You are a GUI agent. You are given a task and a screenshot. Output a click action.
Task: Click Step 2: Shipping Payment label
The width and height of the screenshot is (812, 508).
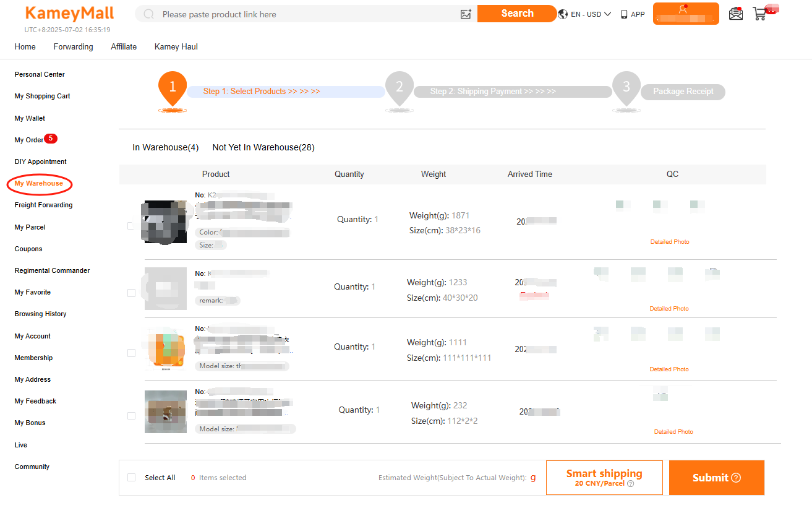coord(493,91)
